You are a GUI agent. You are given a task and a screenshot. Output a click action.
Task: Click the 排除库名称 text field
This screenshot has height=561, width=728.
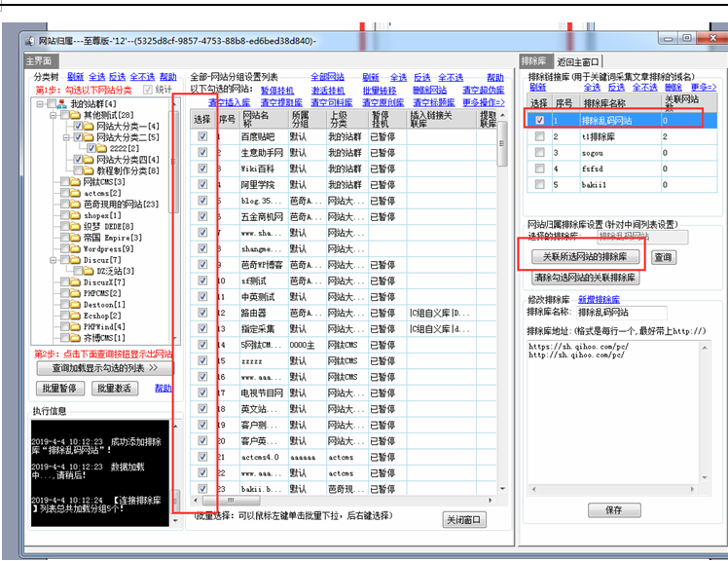(x=621, y=313)
